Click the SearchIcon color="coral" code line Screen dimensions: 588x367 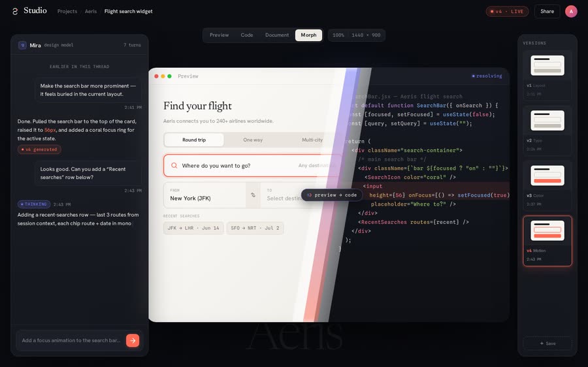(410, 177)
